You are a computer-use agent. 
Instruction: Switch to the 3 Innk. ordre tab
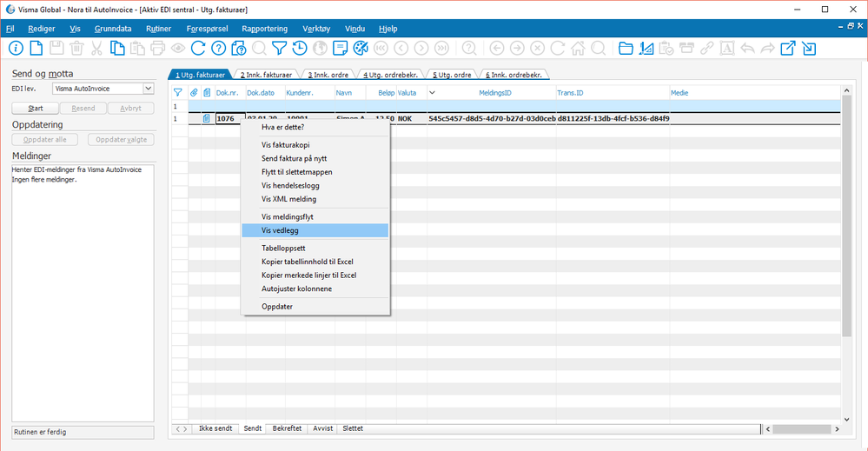pyautogui.click(x=328, y=75)
